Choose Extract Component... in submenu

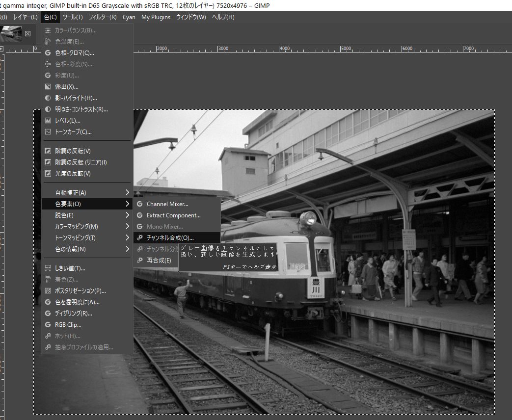click(177, 215)
